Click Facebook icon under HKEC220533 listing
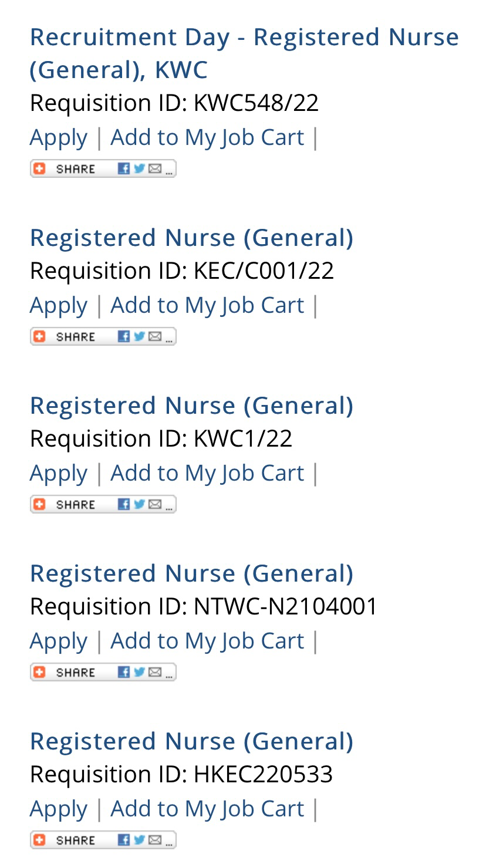 point(124,840)
